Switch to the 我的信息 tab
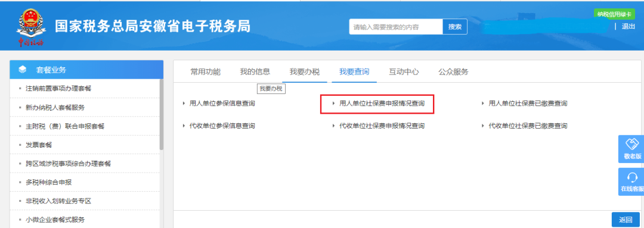This screenshot has height=228, width=644. (x=255, y=72)
